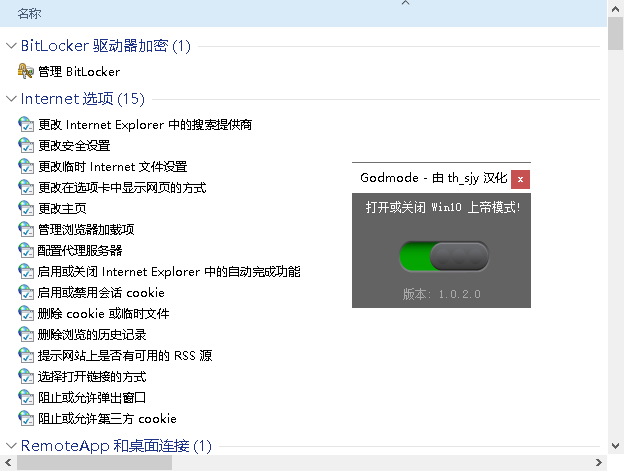
Task: Click the BitLocker key icon
Action: (x=26, y=71)
